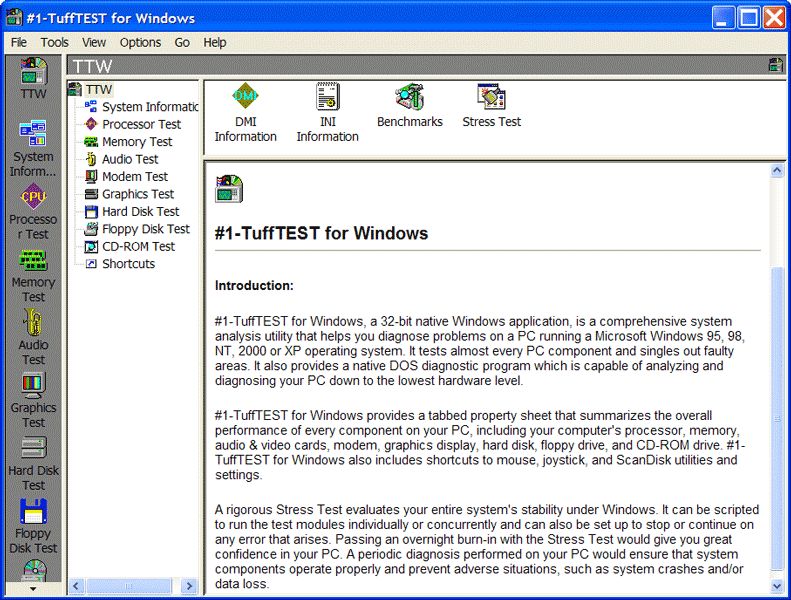This screenshot has height=600, width=791.
Task: Click the tree pane left scroll arrow
Action: click(x=76, y=586)
